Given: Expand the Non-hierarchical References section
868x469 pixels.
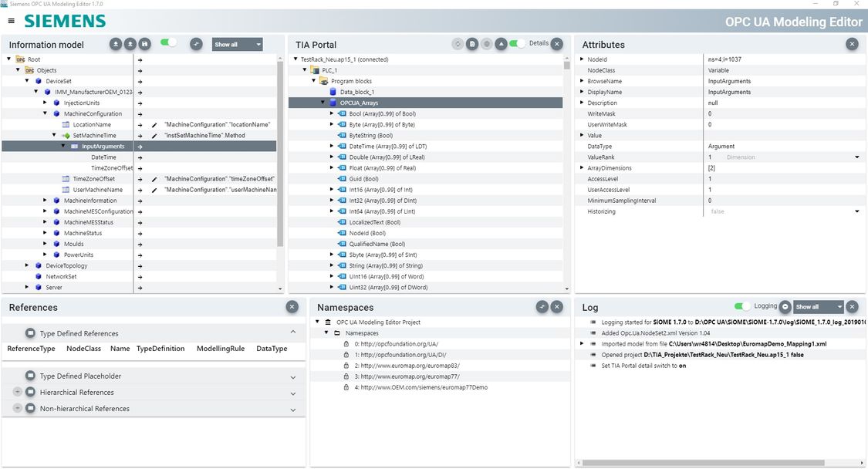Looking at the screenshot, I should [293, 410].
